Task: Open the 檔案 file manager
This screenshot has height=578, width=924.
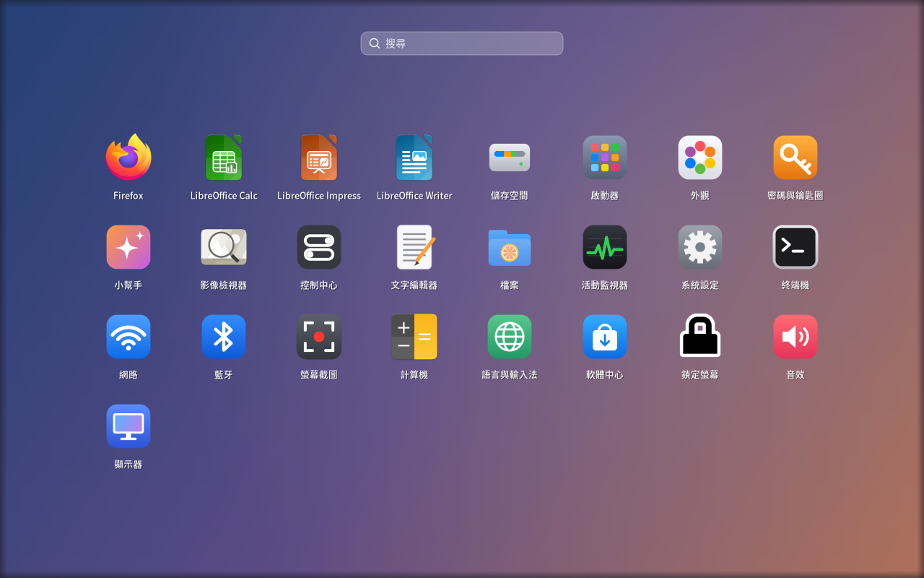Action: pos(510,247)
